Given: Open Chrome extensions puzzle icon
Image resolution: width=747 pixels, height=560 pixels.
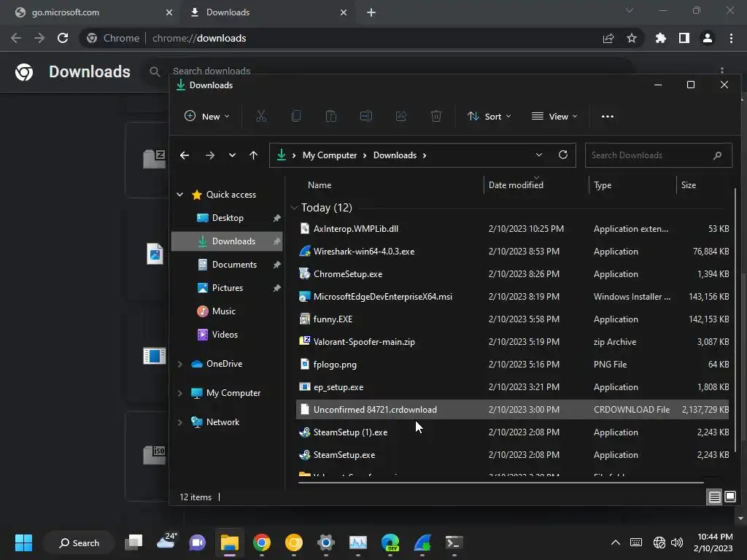Looking at the screenshot, I should tap(661, 38).
